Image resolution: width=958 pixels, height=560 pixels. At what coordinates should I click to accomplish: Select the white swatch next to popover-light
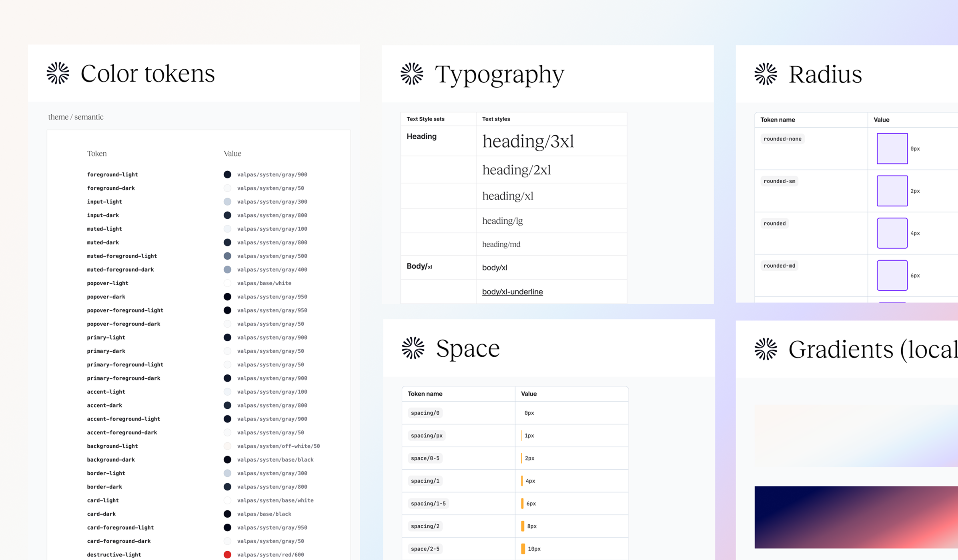click(x=227, y=283)
